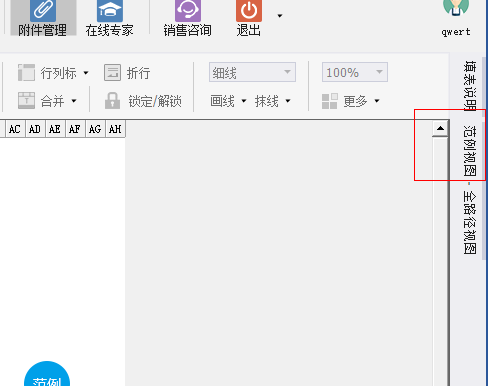Viewport: 488px width, 386px height.
Task: Switch to 范例视图 side tab
Action: coord(469,150)
